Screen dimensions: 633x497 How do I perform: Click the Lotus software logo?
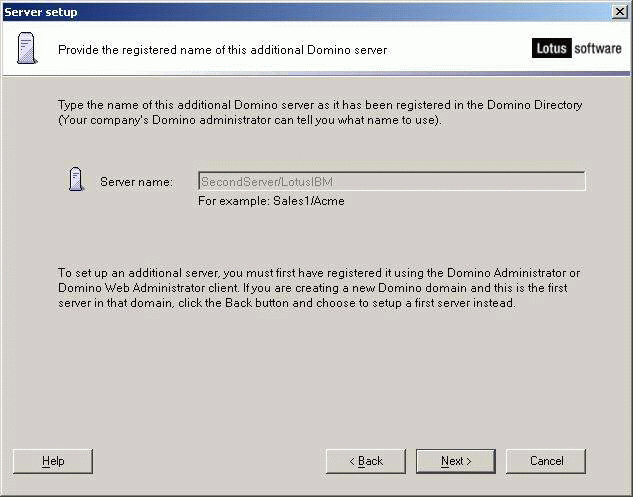click(577, 48)
